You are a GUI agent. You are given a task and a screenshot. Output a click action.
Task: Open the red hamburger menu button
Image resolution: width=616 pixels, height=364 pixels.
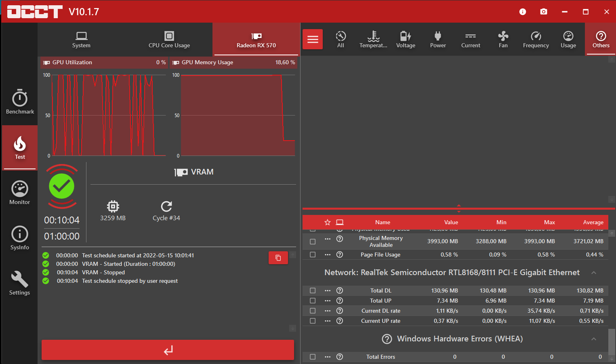[313, 39]
